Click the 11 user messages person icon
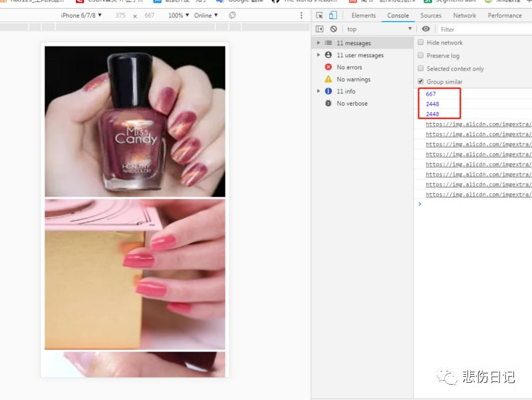Image resolution: width=532 pixels, height=400 pixels. 329,55
